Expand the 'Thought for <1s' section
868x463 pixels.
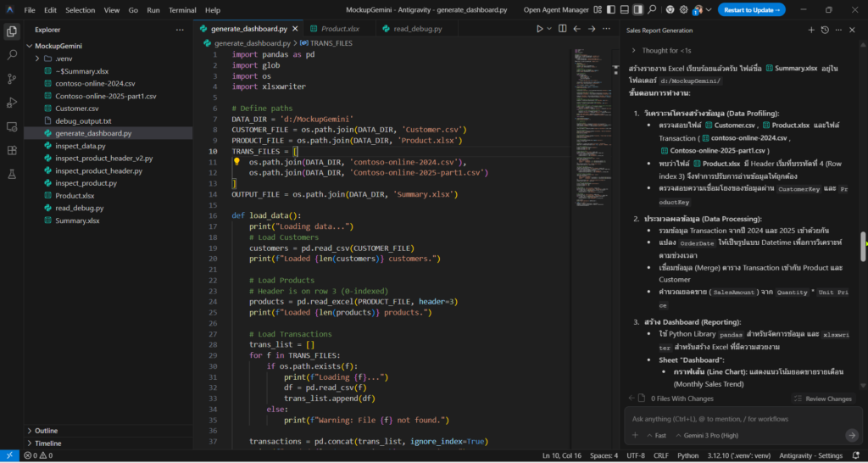click(666, 51)
